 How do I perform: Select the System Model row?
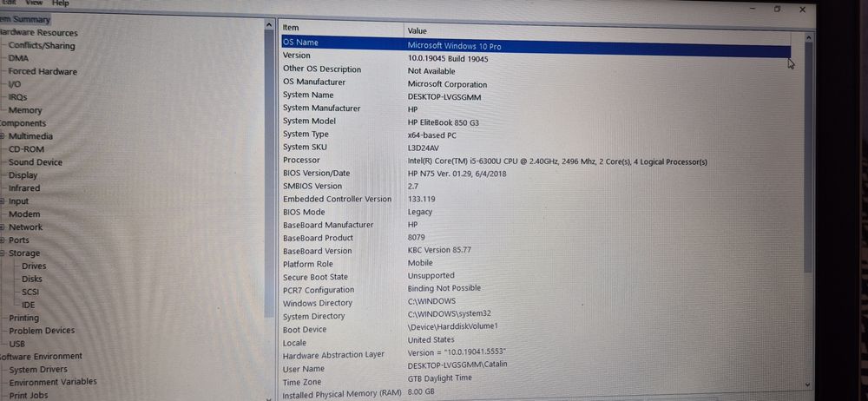point(536,122)
